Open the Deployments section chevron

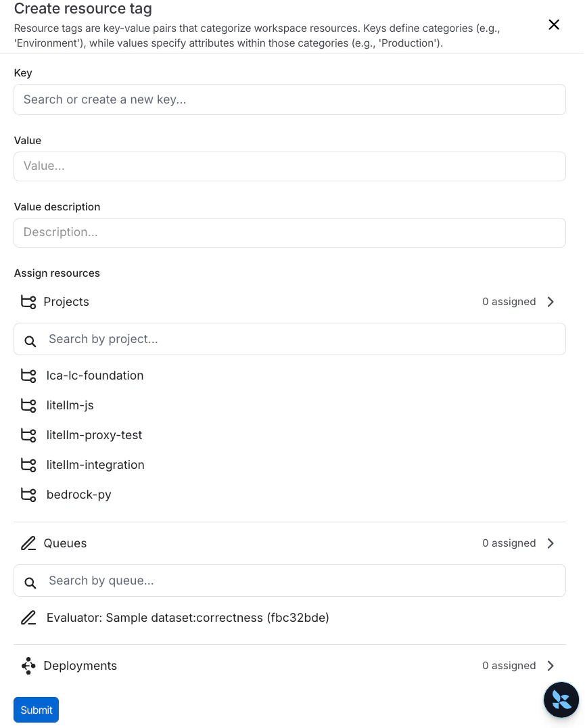tap(551, 666)
